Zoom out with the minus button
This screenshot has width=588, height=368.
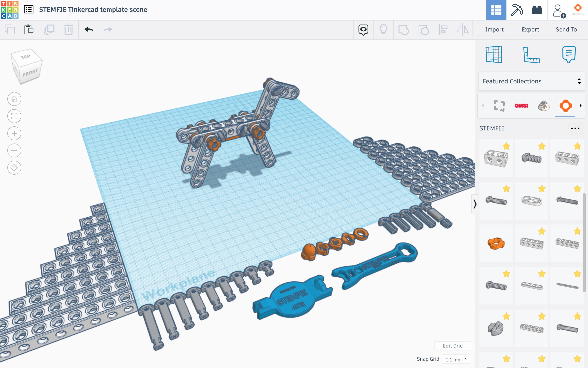[x=14, y=150]
